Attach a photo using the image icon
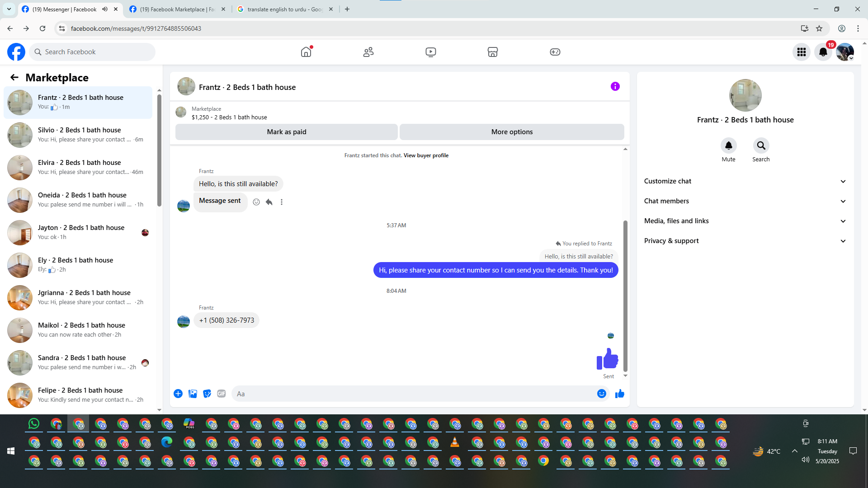This screenshot has width=868, height=488. point(193,394)
